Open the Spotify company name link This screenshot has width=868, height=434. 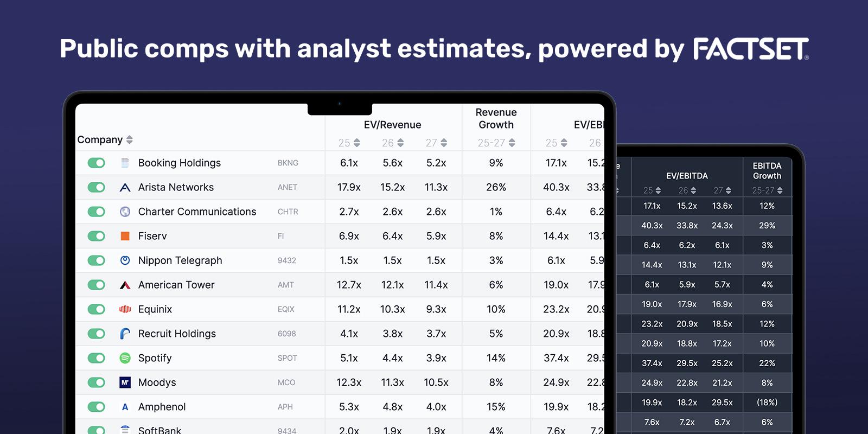pos(155,358)
